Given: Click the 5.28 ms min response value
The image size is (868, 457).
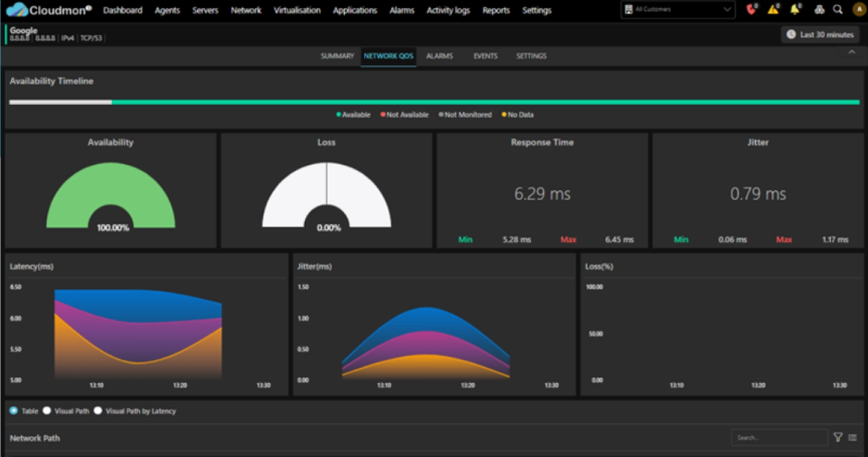Looking at the screenshot, I should click(517, 240).
